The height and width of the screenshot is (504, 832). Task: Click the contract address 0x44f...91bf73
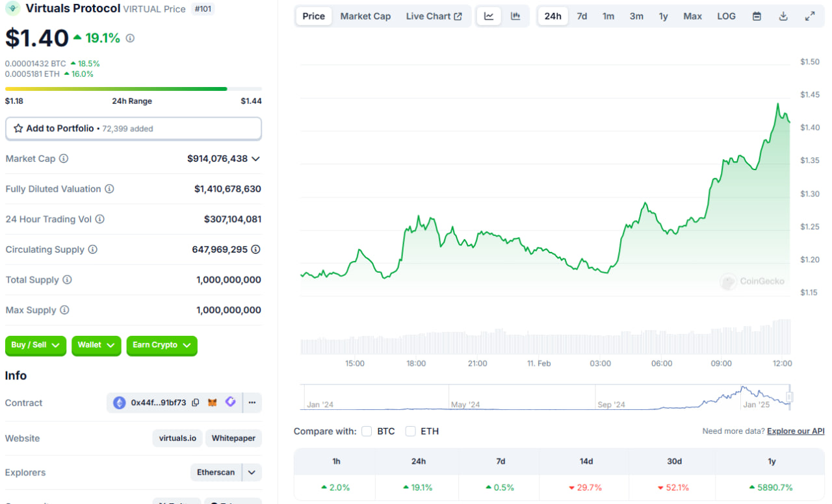(x=159, y=403)
